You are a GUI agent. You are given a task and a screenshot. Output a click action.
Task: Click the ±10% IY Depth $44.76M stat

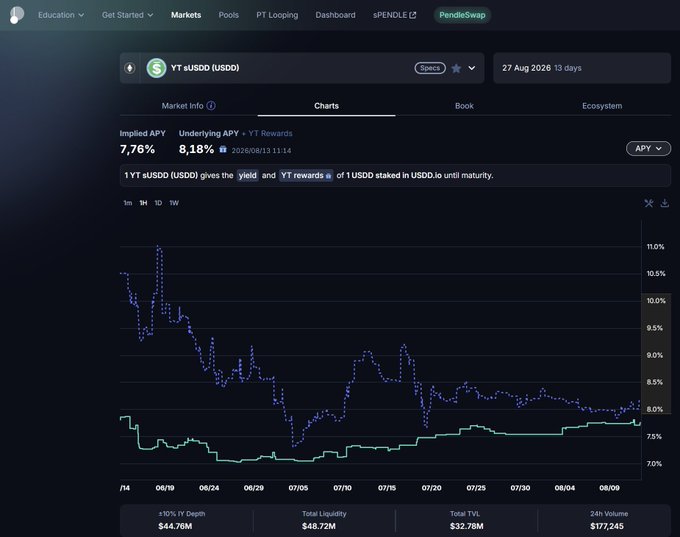click(181, 520)
